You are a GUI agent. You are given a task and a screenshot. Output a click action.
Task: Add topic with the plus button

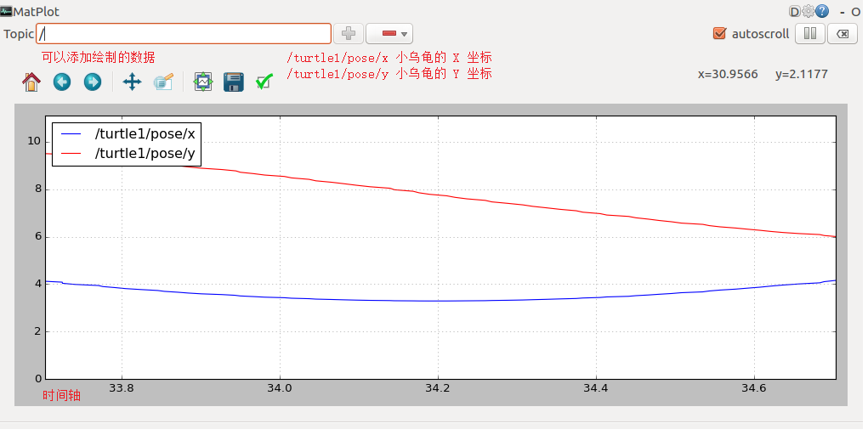(349, 34)
